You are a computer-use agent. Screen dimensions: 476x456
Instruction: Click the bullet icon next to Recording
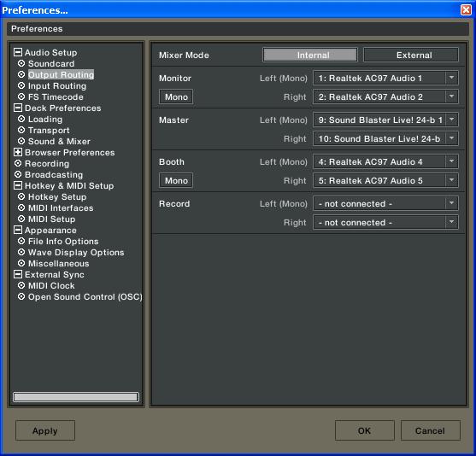18,163
